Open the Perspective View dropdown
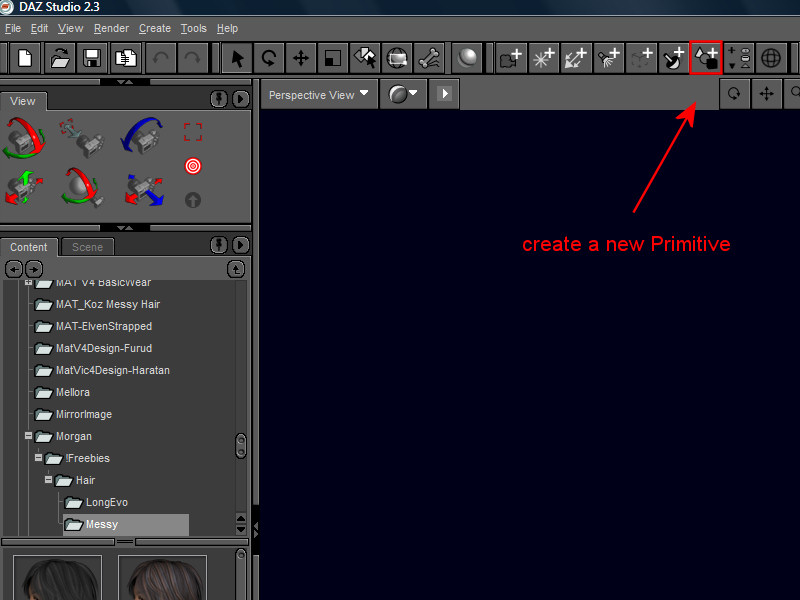The image size is (800, 600). tap(319, 94)
